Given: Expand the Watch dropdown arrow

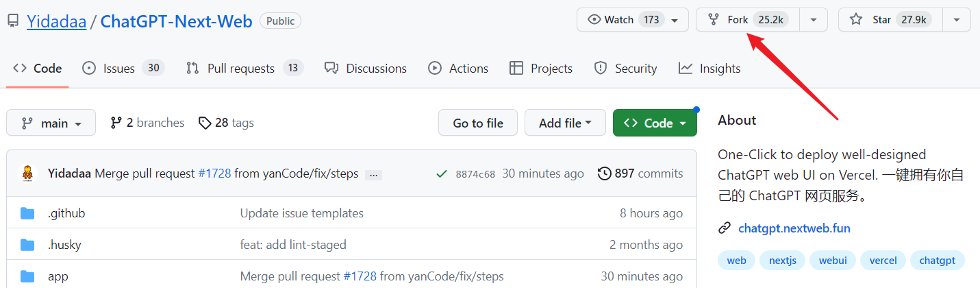Looking at the screenshot, I should (676, 20).
